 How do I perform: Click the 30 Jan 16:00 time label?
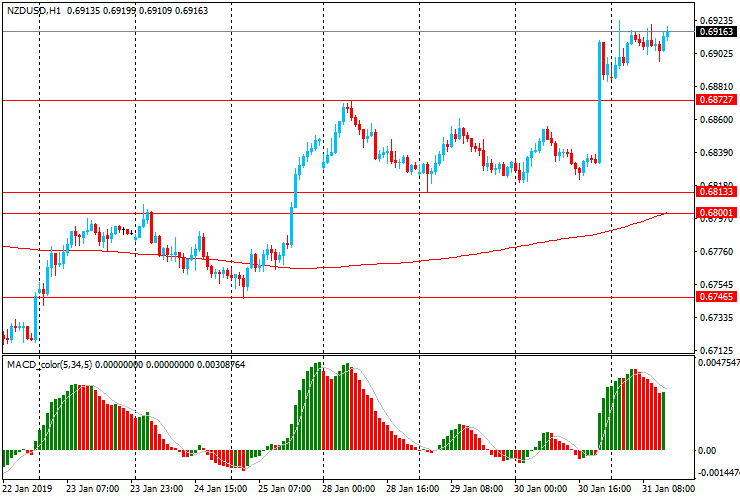[605, 489]
